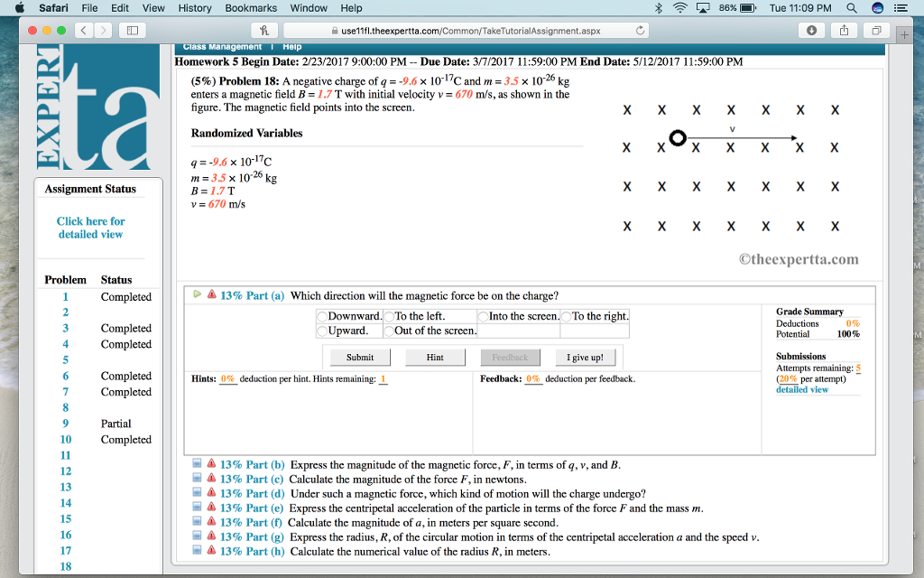Expand Part (b) using its box icon

[197, 463]
